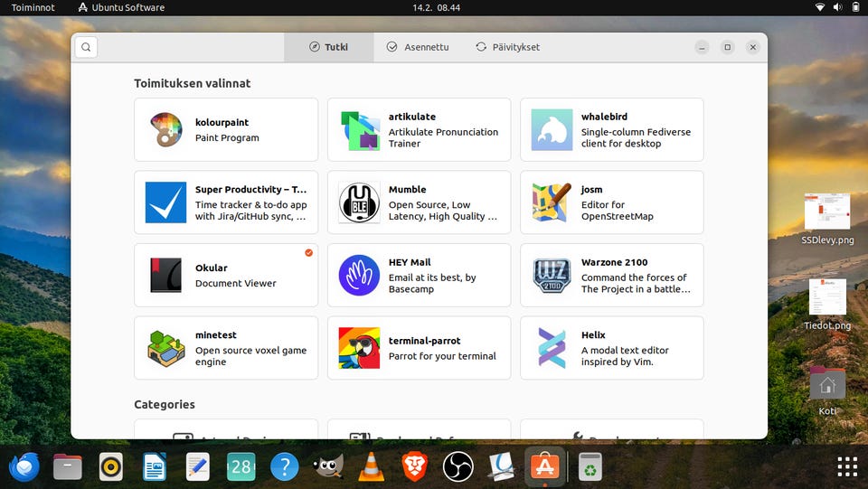Open LibreOffice Writer from the dock

coord(155,467)
